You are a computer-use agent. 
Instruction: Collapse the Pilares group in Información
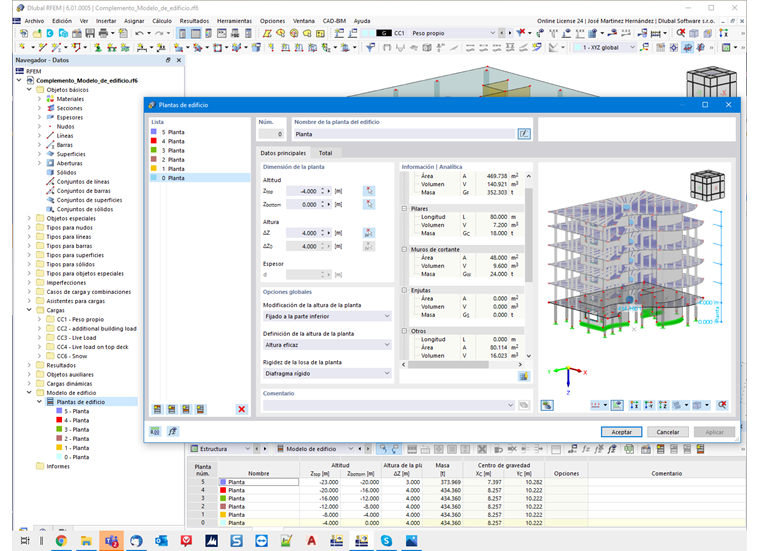click(404, 208)
